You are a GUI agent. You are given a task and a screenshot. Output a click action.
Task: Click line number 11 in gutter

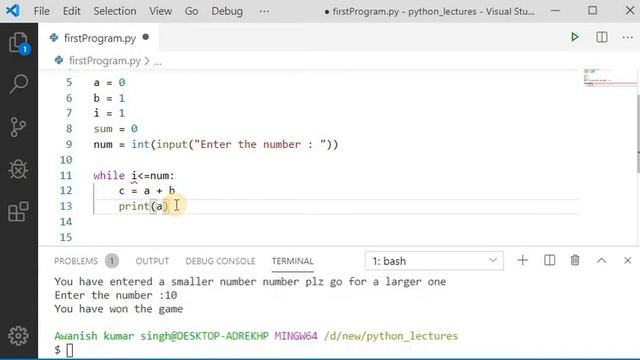tap(66, 176)
